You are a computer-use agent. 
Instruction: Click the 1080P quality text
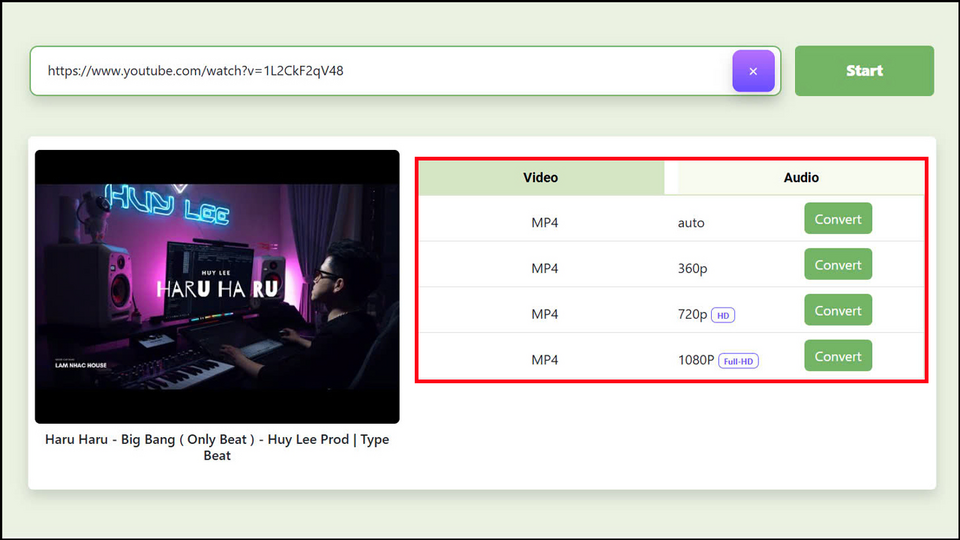pos(696,360)
